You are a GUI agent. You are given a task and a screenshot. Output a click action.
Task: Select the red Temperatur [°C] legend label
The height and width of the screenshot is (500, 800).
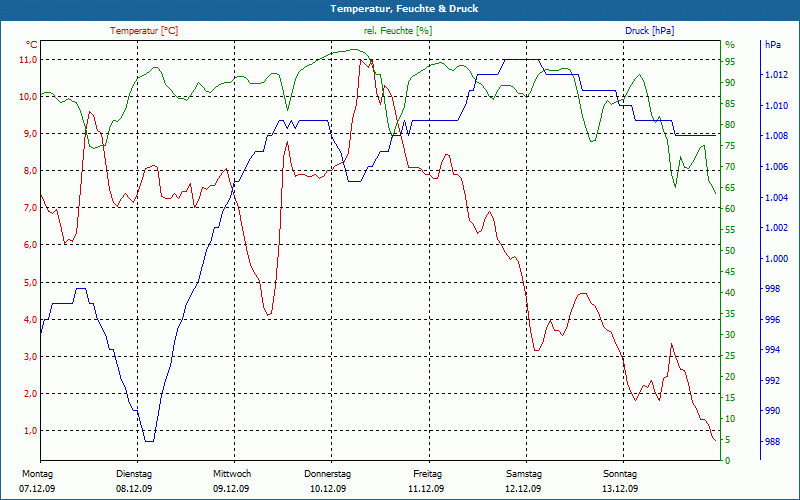click(144, 31)
